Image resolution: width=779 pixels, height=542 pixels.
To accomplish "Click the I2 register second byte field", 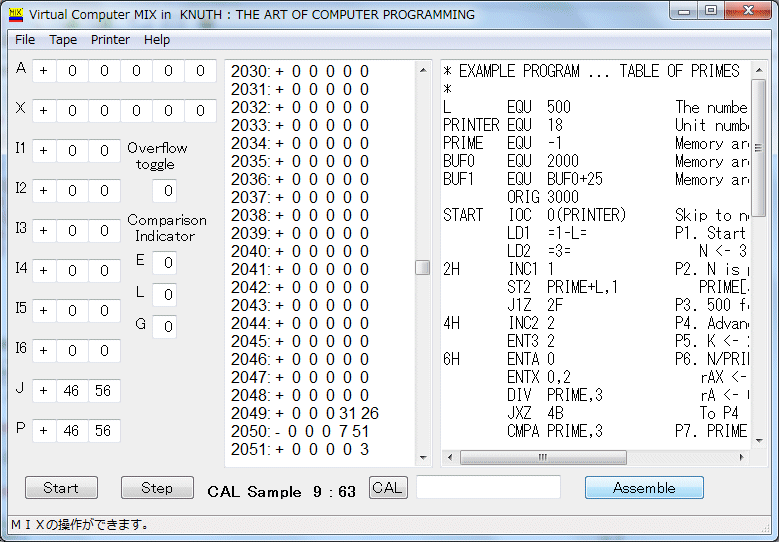I will click(x=104, y=191).
